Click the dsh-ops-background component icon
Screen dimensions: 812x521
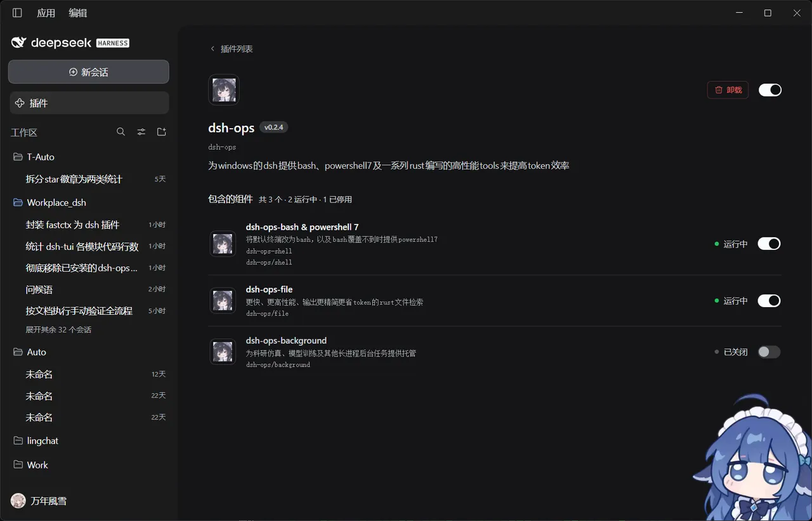pyautogui.click(x=223, y=352)
